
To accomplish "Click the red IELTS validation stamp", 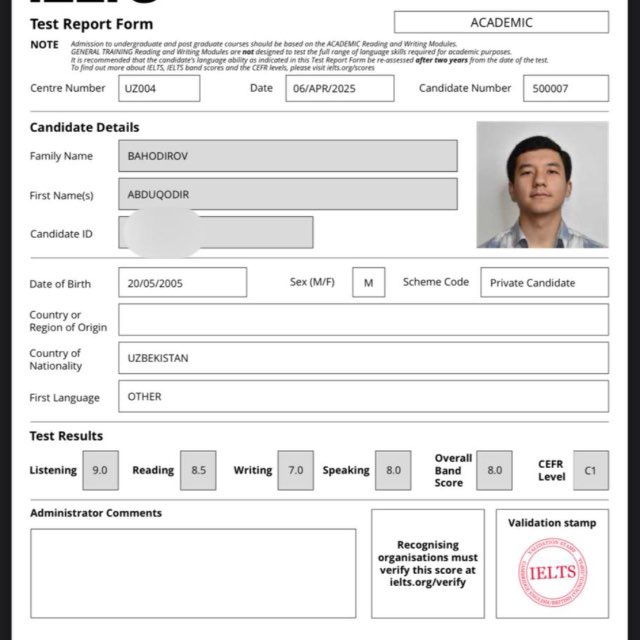I will [553, 572].
